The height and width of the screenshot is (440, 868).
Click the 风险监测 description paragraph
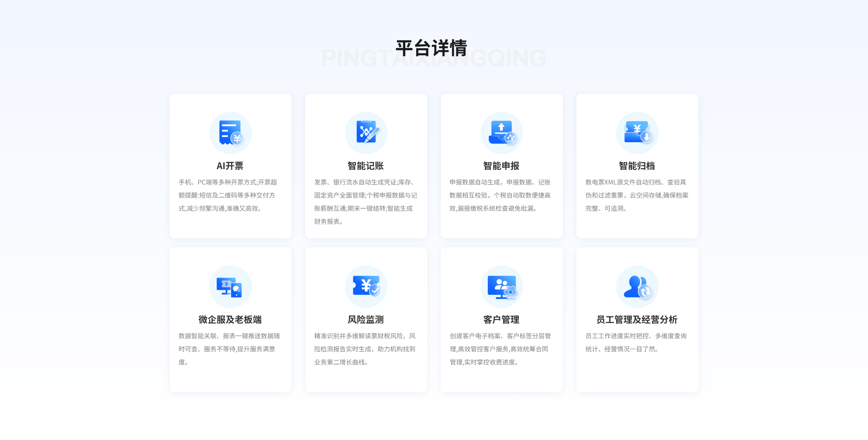click(x=366, y=349)
